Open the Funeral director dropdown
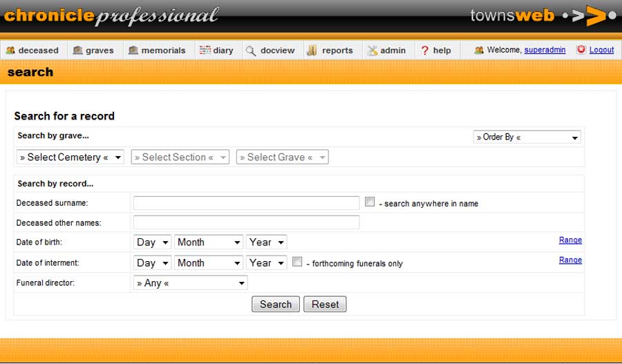 (191, 283)
